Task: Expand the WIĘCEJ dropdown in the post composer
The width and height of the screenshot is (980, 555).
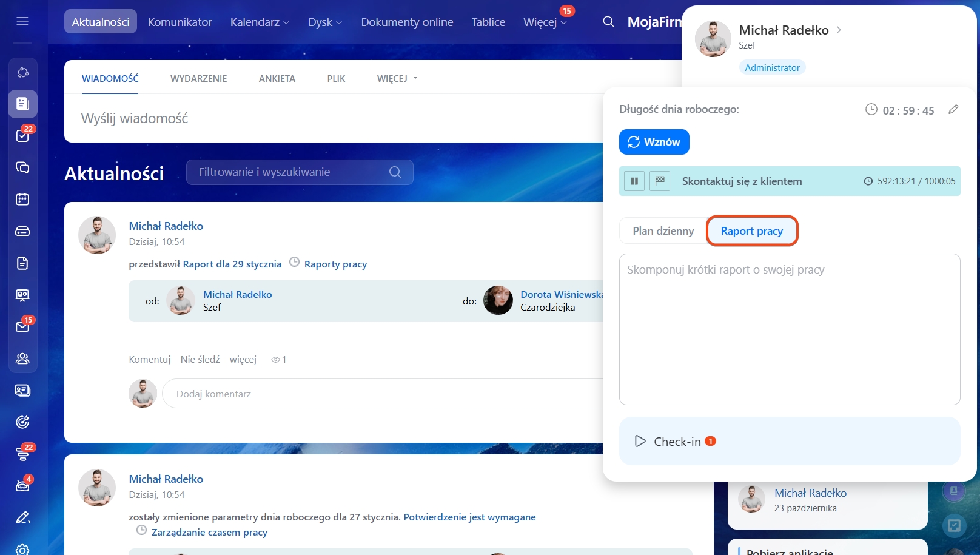Action: click(397, 79)
